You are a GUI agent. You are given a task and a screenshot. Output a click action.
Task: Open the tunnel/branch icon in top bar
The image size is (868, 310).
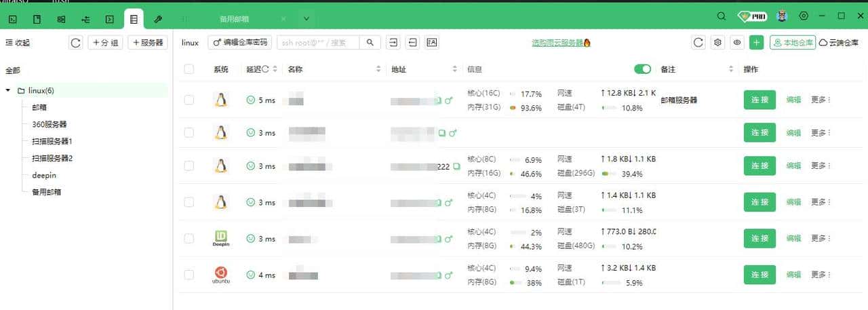(85, 19)
